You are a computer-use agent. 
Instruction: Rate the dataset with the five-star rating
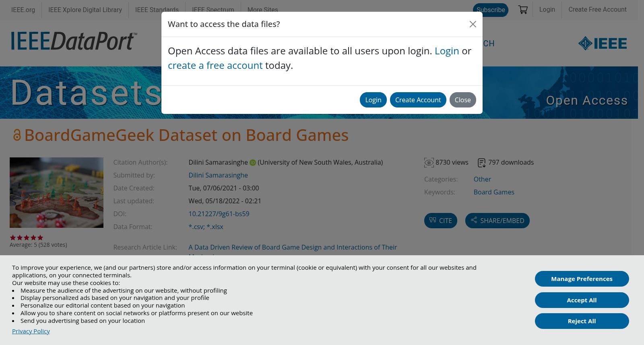click(27, 238)
